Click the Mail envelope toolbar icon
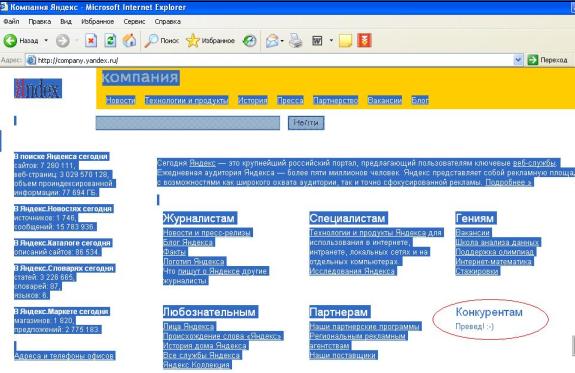The image size is (575, 373). (272, 40)
